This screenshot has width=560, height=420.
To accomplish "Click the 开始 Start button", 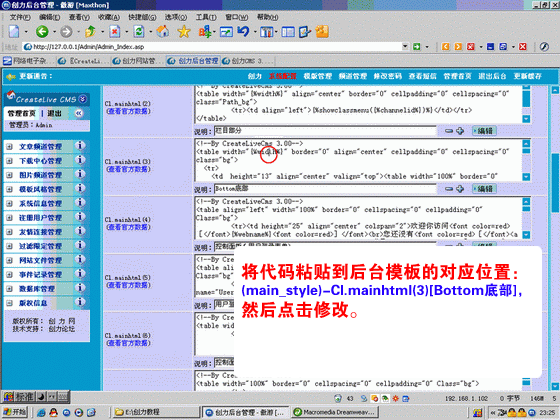I will 14,412.
